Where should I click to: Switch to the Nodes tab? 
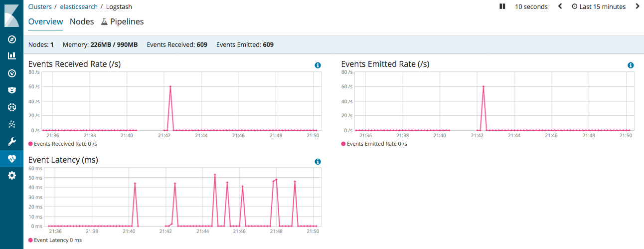click(82, 22)
